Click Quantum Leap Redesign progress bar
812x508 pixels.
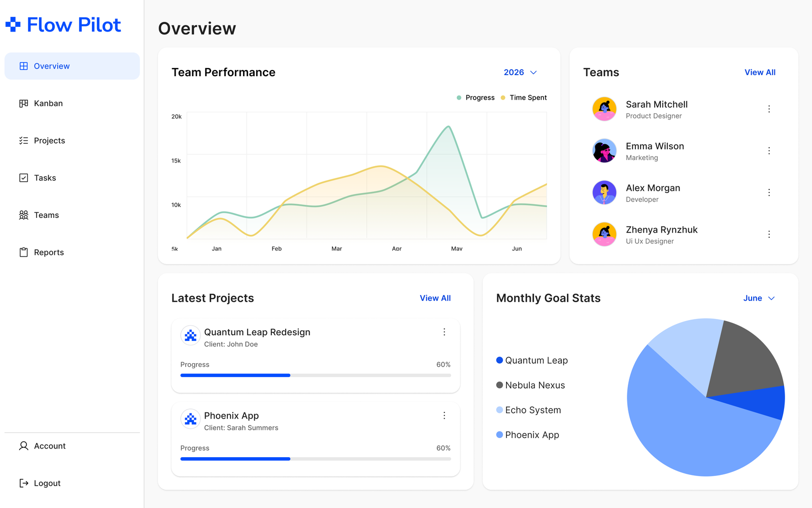(316, 375)
